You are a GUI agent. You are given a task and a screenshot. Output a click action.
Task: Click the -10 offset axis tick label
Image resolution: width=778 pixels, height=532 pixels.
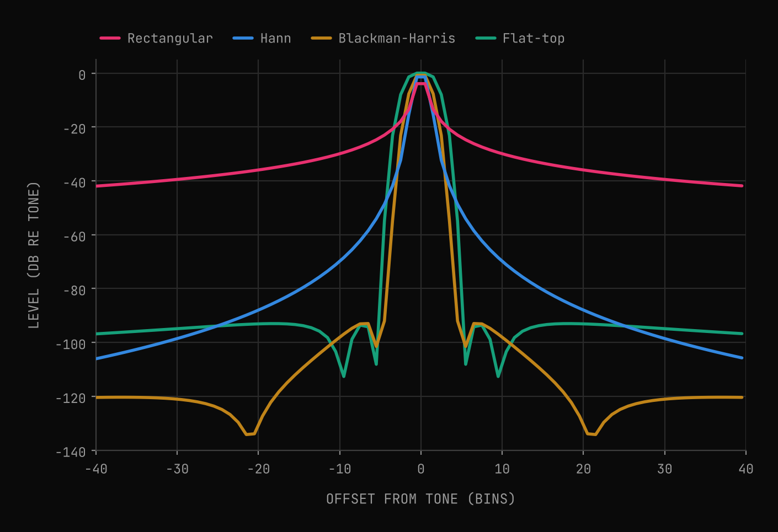pos(339,469)
